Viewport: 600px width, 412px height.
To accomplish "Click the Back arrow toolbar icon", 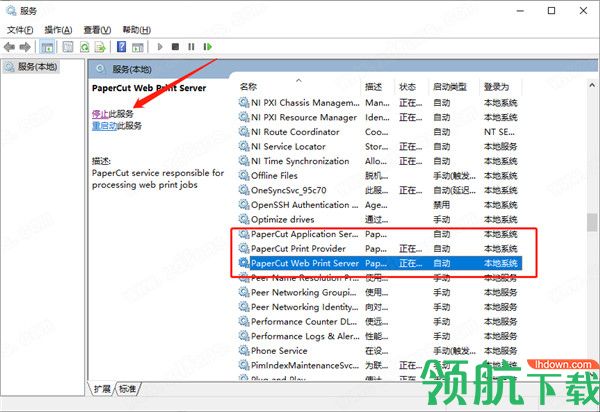I will 9,47.
